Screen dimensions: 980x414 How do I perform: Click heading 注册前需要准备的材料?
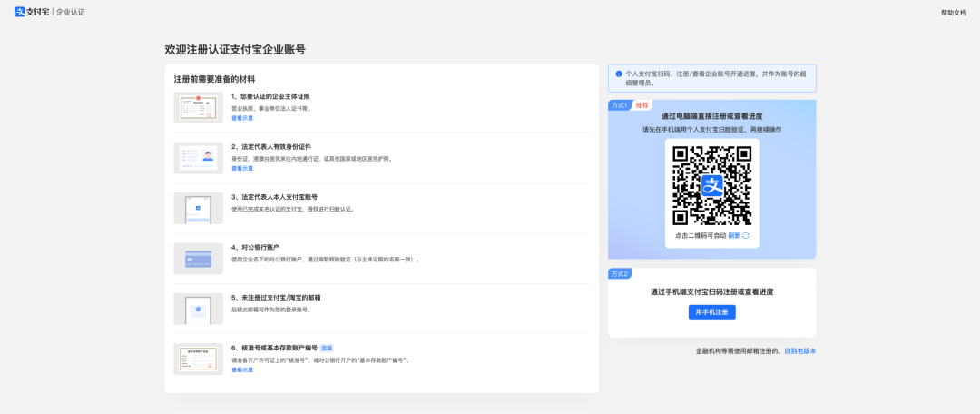point(214,79)
